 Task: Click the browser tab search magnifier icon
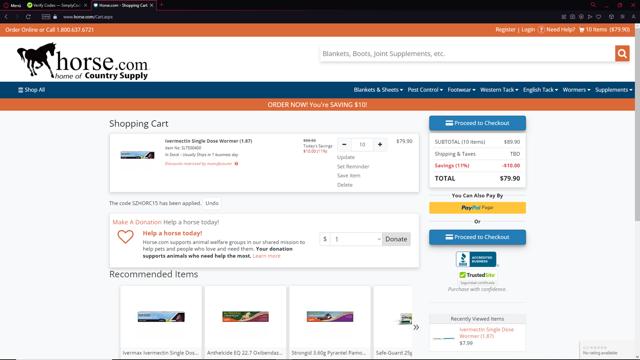[593, 5]
